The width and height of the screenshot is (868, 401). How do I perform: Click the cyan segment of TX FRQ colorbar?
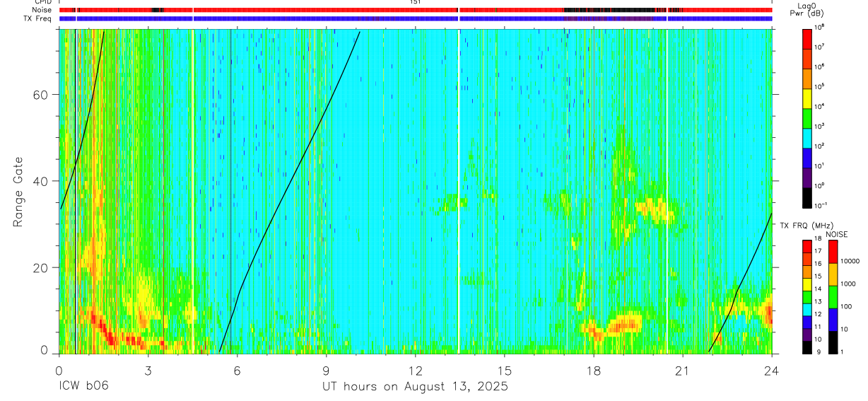point(807,310)
